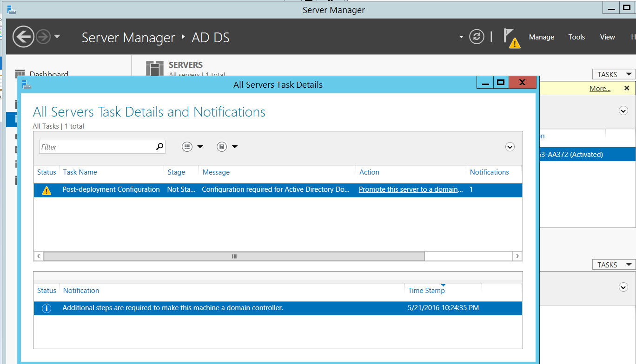636x364 pixels.
Task: Open the navigation history dropdown beside forward arrow
Action: click(57, 36)
